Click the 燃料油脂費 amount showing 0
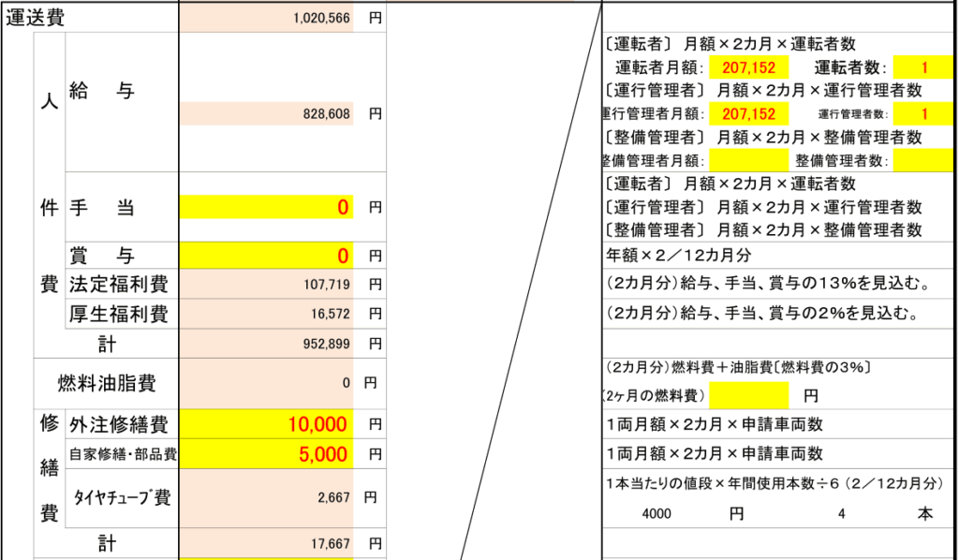The image size is (959, 560). coord(347,383)
